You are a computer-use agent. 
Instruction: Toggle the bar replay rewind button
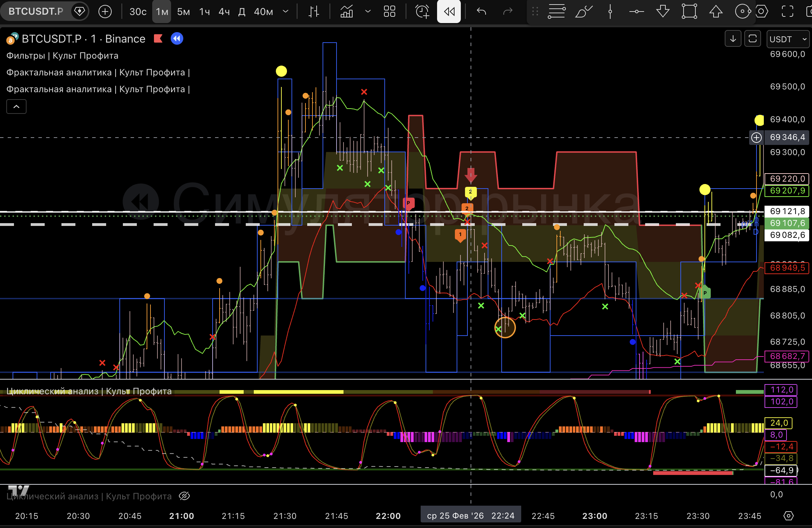pyautogui.click(x=449, y=12)
